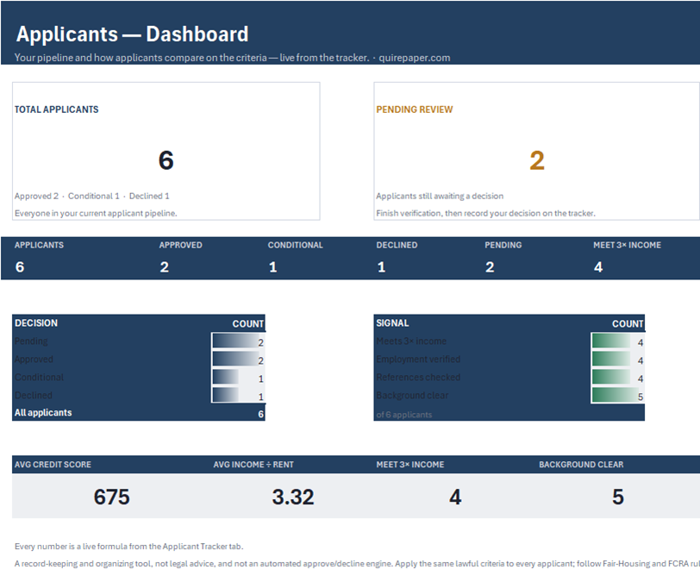This screenshot has height=588, width=700.
Task: Select the 'References checked' signal row
Action: (x=509, y=378)
